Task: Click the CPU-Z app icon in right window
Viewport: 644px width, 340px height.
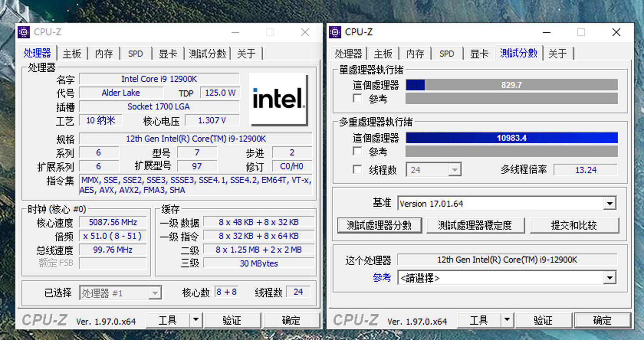Action: pyautogui.click(x=335, y=32)
